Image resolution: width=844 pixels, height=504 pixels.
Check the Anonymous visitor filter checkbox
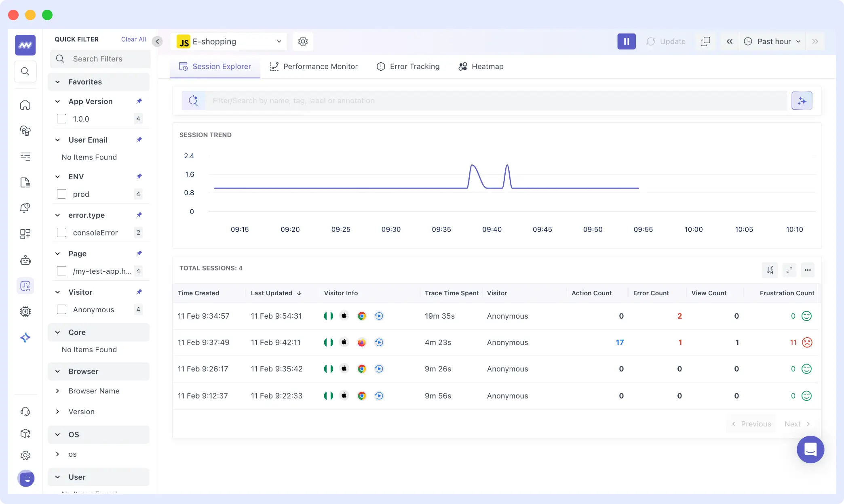click(x=61, y=309)
